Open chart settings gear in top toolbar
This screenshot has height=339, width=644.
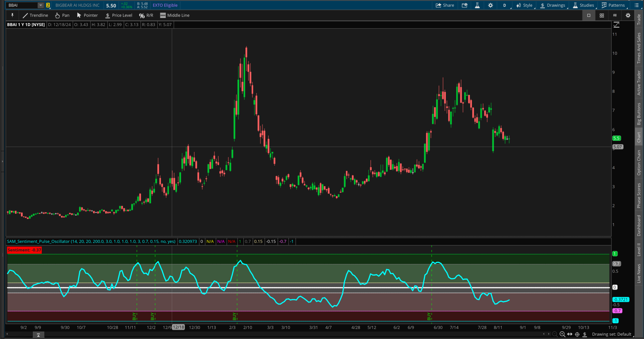pyautogui.click(x=490, y=5)
